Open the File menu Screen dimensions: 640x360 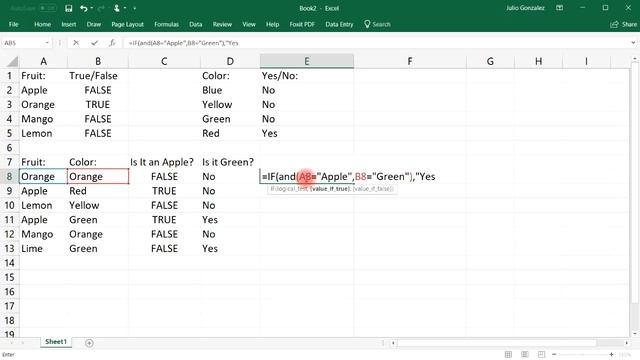click(x=13, y=24)
